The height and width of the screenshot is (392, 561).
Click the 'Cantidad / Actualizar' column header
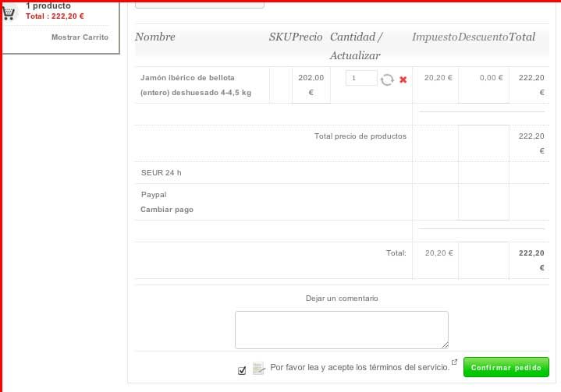coord(356,46)
